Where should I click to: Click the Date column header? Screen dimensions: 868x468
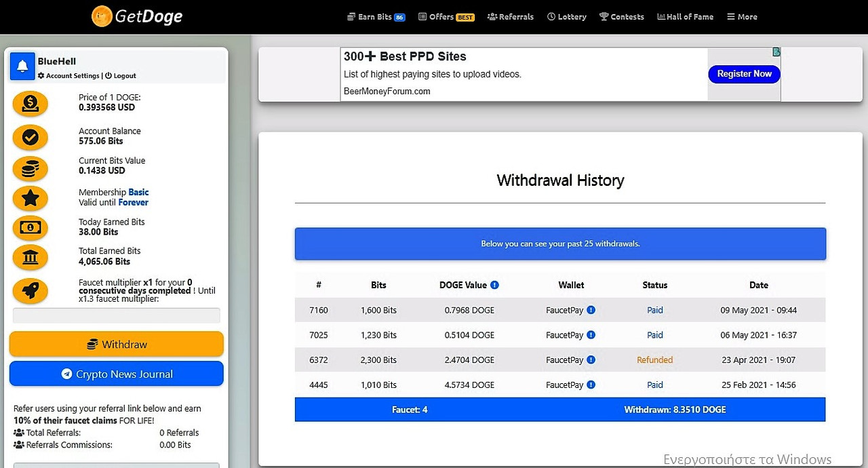(x=759, y=285)
